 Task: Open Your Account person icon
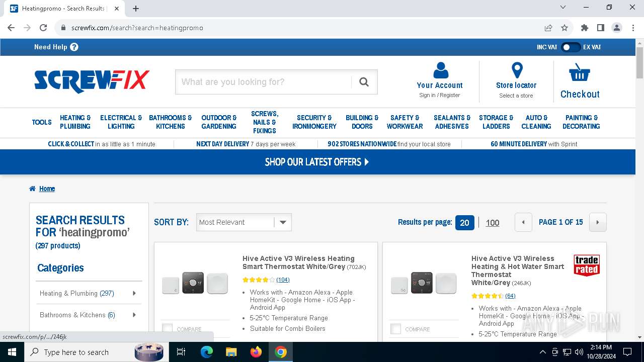[440, 70]
